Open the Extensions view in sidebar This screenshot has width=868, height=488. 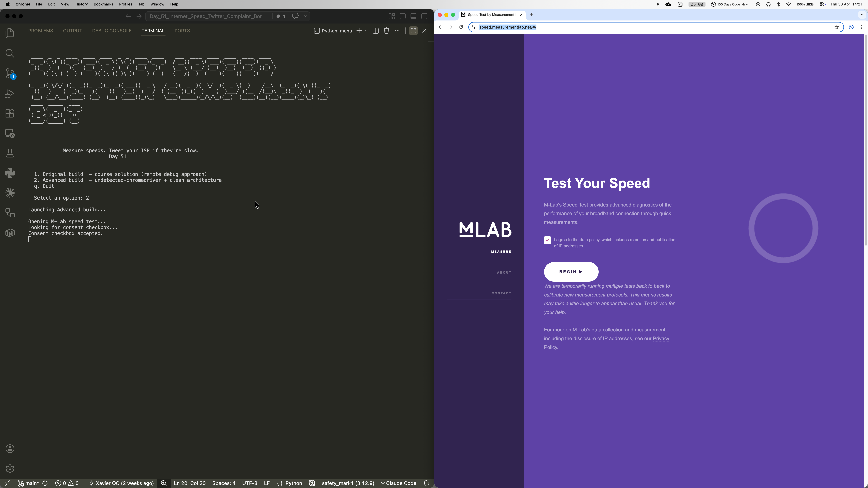(10, 113)
